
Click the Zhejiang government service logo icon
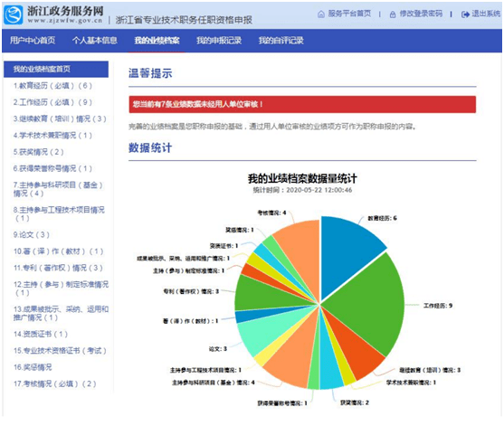14,14
